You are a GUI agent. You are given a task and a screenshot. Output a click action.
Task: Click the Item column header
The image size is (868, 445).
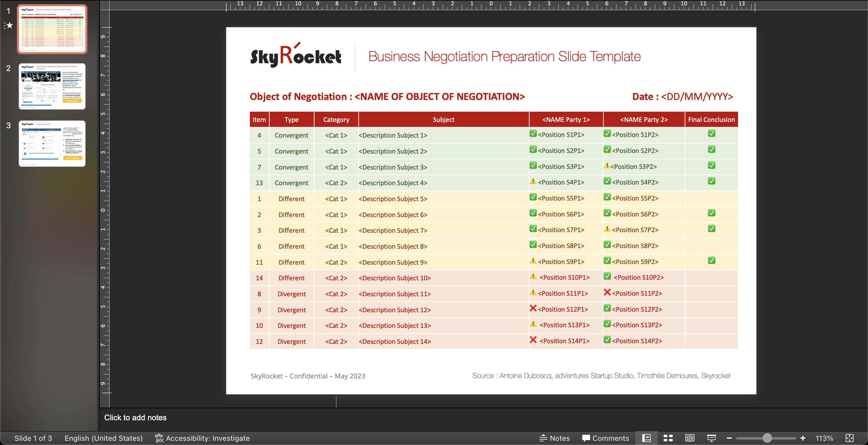pyautogui.click(x=259, y=120)
